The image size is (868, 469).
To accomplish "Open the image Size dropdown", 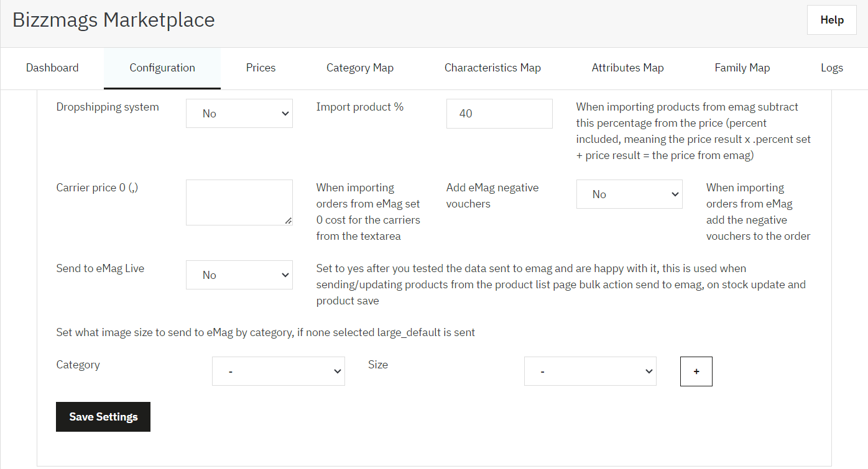I will click(x=590, y=371).
